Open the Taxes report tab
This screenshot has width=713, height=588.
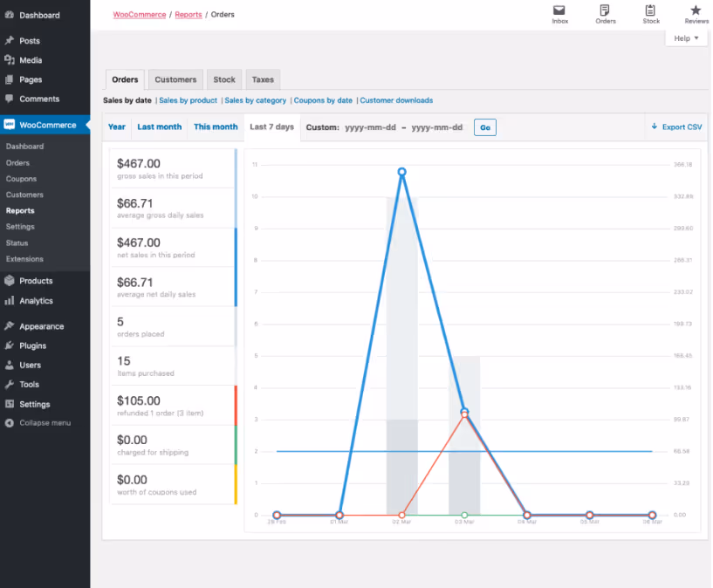click(x=262, y=79)
